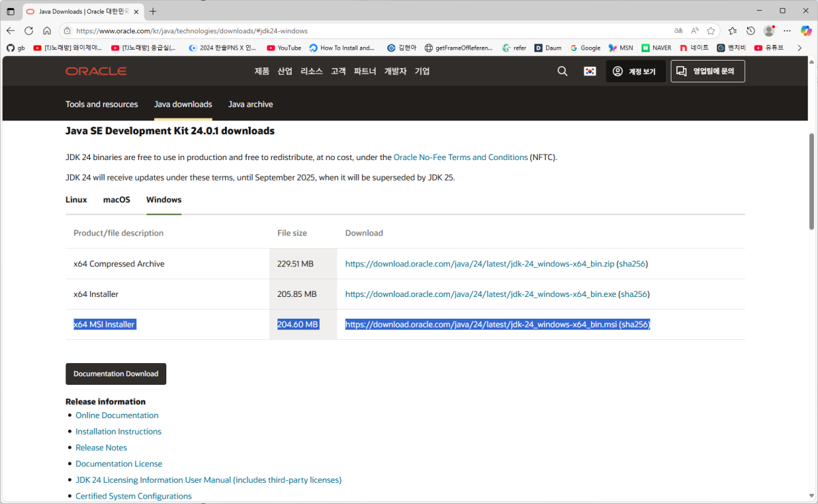This screenshot has height=504, width=818.
Task: View sha256 for the exe installer
Action: pos(634,294)
